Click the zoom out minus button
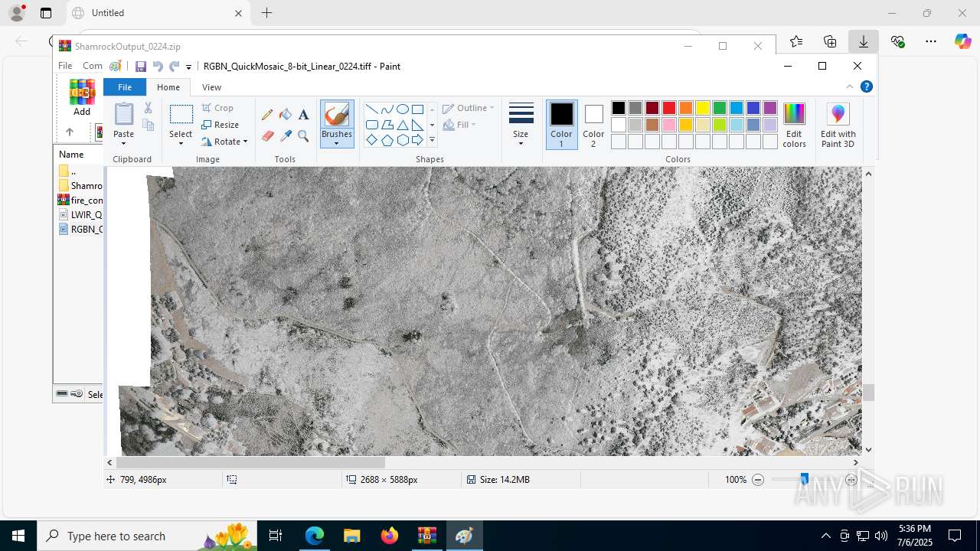Viewport: 980px width, 551px height. click(x=758, y=480)
